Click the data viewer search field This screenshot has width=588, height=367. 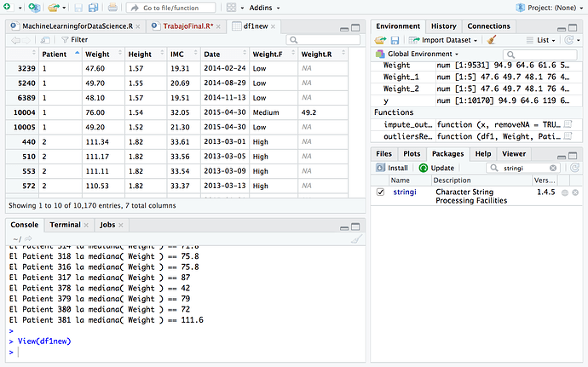click(323, 40)
